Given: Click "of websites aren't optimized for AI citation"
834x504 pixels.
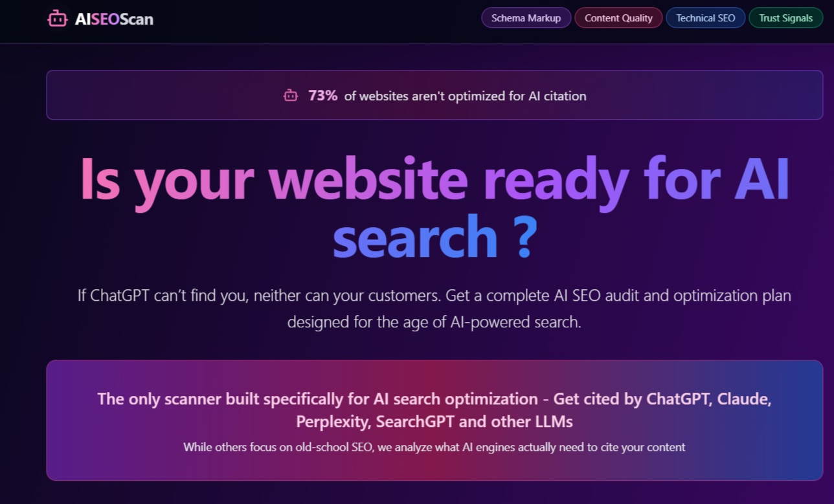Looking at the screenshot, I should coord(465,96).
